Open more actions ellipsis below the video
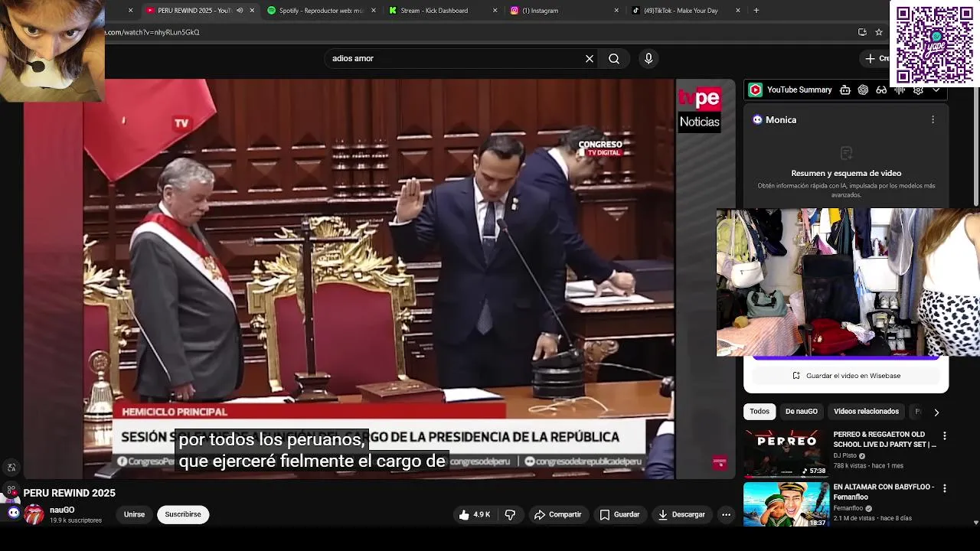980x551 pixels. tap(726, 514)
